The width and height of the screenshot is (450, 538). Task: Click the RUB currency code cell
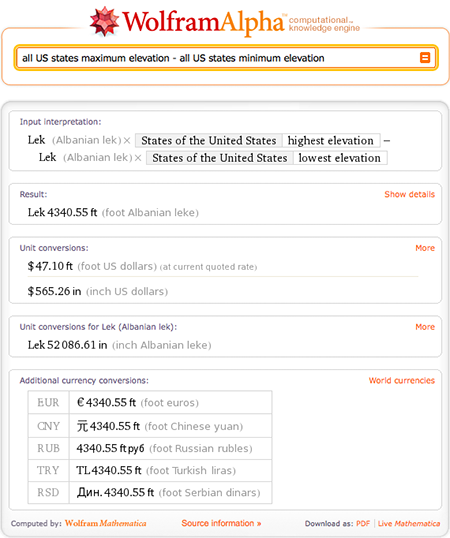pyautogui.click(x=48, y=448)
